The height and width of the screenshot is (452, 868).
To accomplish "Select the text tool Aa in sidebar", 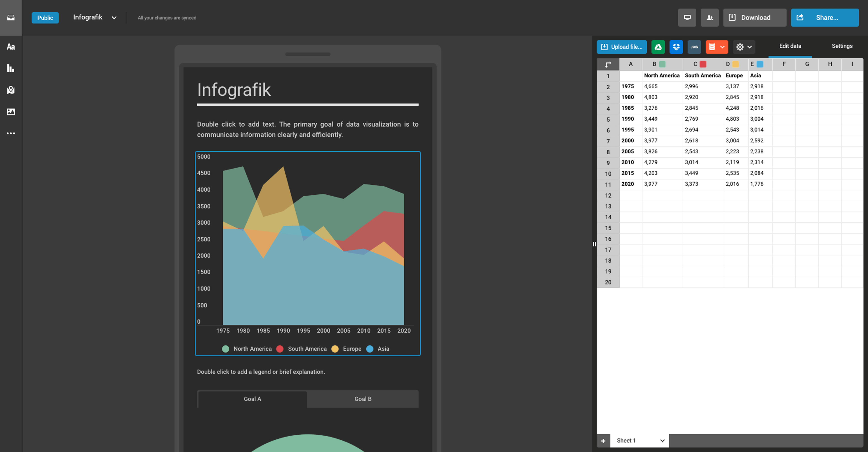I will (10, 47).
